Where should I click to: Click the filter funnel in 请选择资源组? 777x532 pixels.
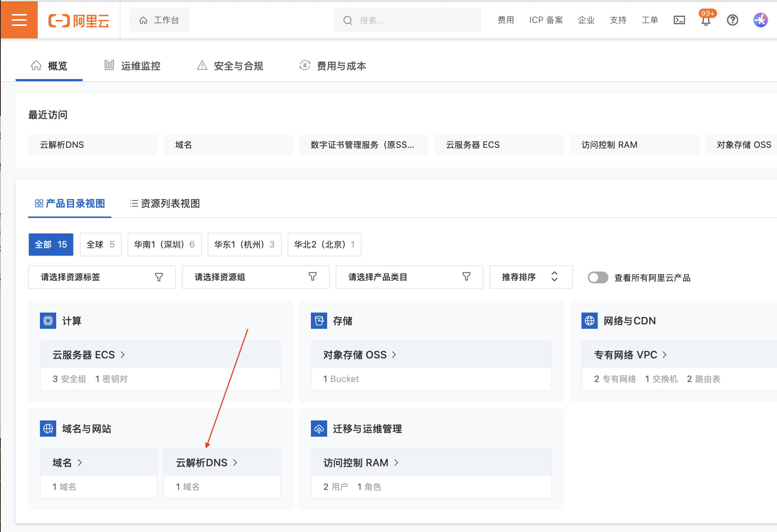(313, 277)
